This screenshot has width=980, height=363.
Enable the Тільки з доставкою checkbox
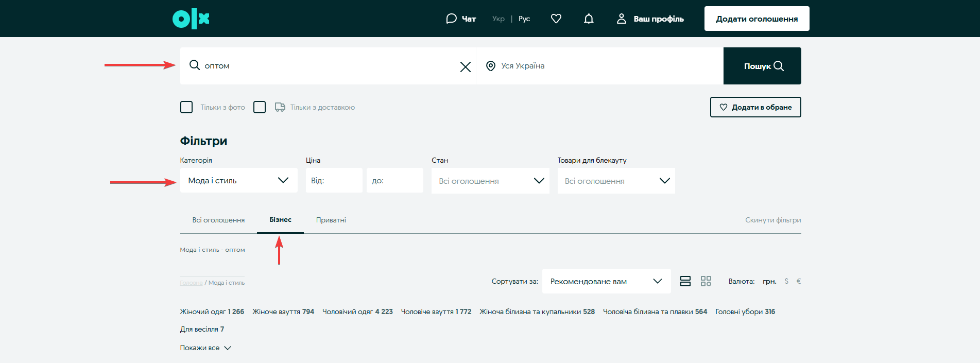260,107
